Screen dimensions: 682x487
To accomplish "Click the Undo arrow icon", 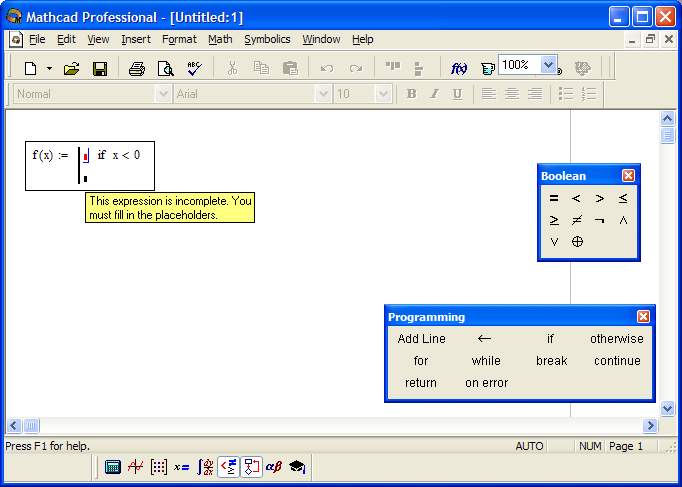I will pos(327,68).
